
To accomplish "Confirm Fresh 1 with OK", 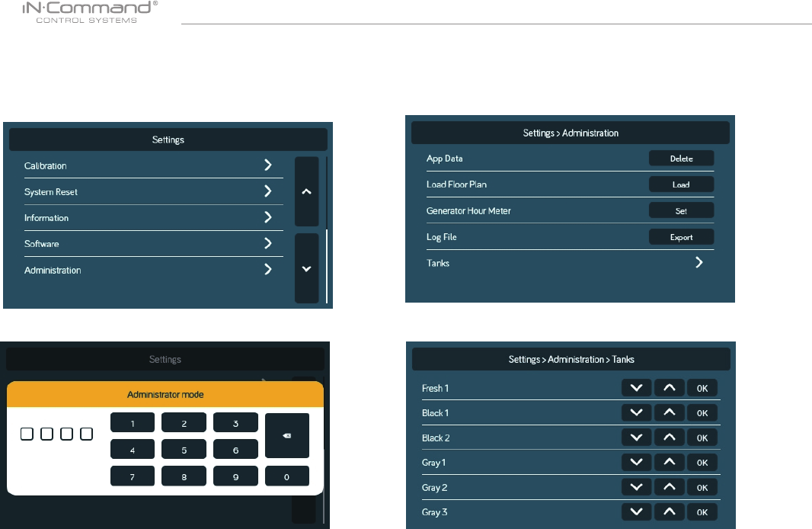I will pyautogui.click(x=702, y=388).
